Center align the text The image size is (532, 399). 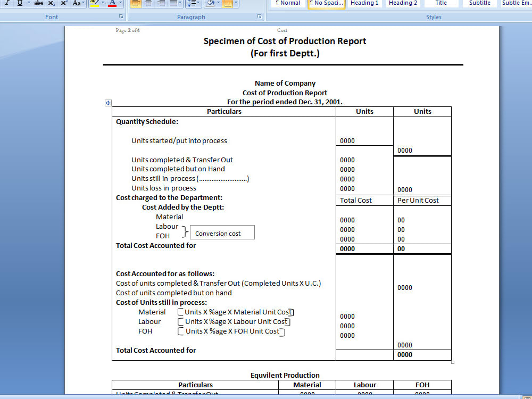148,3
